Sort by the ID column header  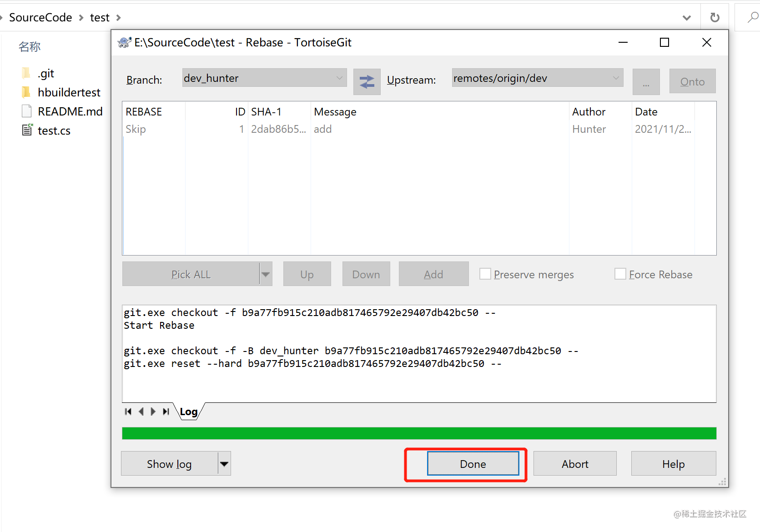[216, 112]
